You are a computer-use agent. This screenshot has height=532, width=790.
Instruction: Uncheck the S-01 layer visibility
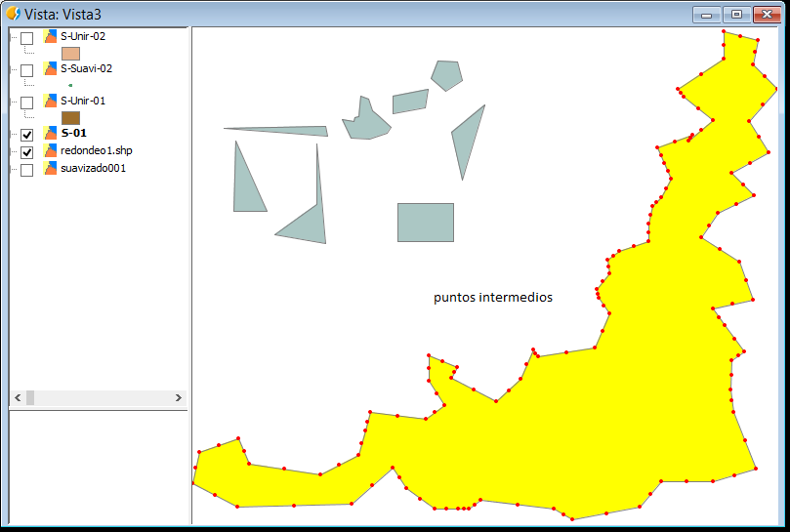[27, 135]
